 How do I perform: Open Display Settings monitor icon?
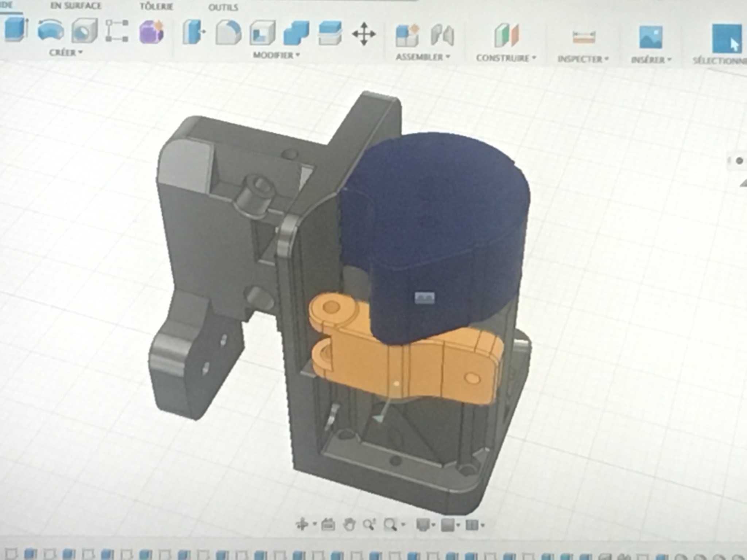pyautogui.click(x=423, y=525)
